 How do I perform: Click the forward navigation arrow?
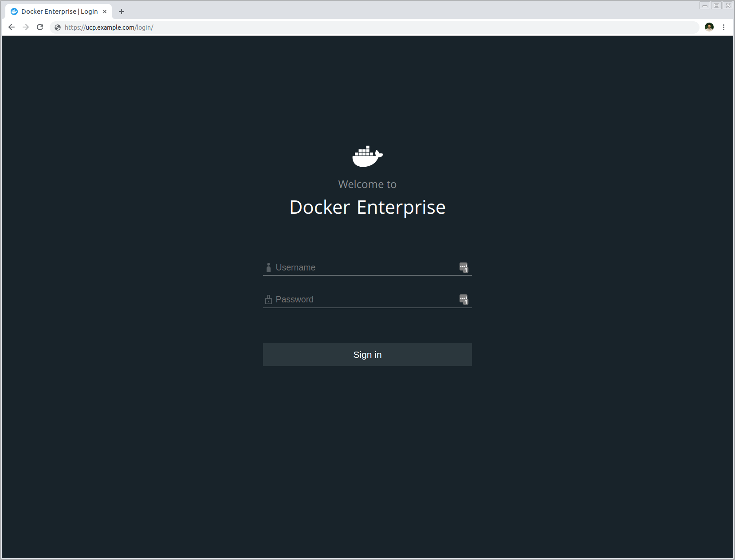25,27
